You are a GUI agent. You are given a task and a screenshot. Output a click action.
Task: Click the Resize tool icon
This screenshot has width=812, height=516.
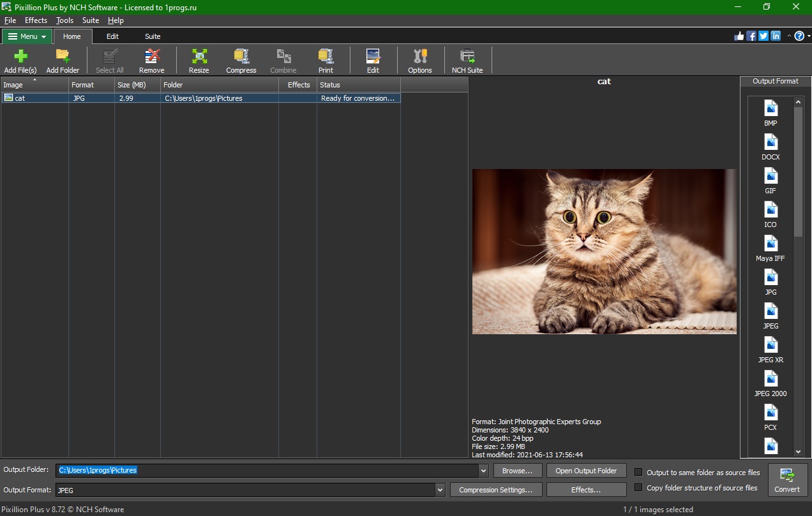click(199, 59)
